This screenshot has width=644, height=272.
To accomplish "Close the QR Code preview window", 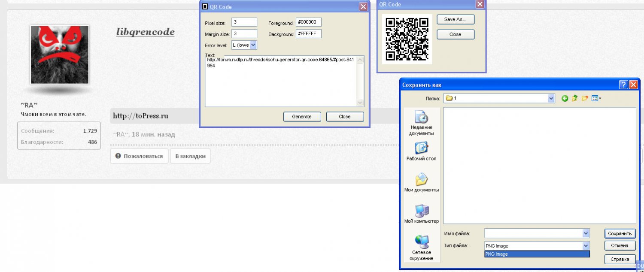I will tap(480, 4).
